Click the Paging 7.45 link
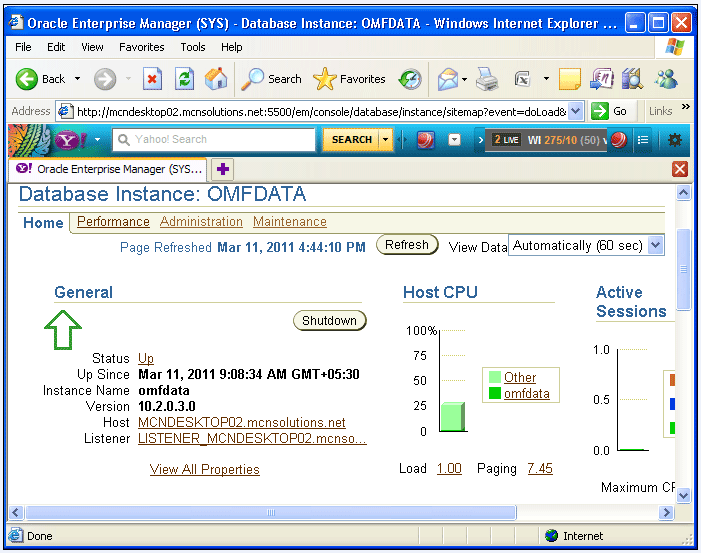The height and width of the screenshot is (553, 701). [540, 469]
